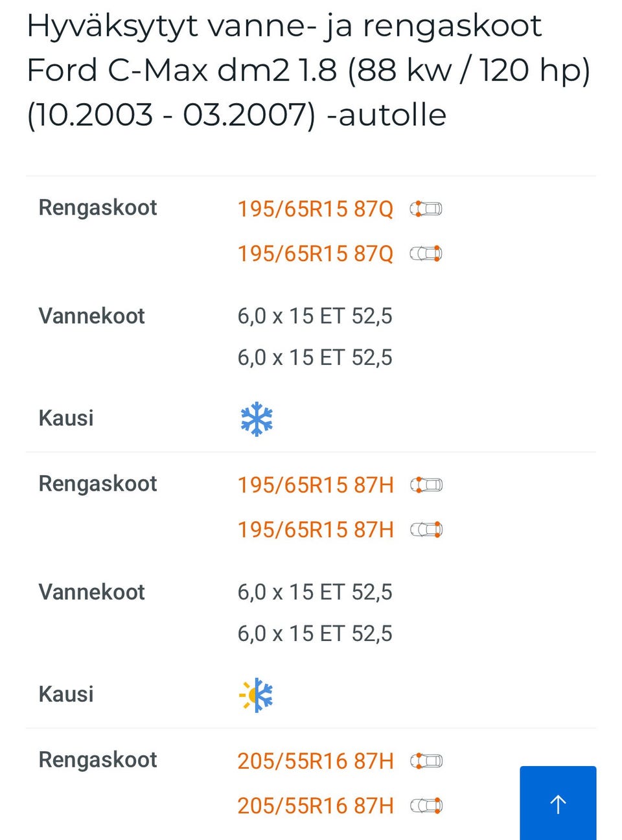Viewport: 622px width, 840px height.
Task: Click the all-season sun and snowflake icon
Action: 257,695
